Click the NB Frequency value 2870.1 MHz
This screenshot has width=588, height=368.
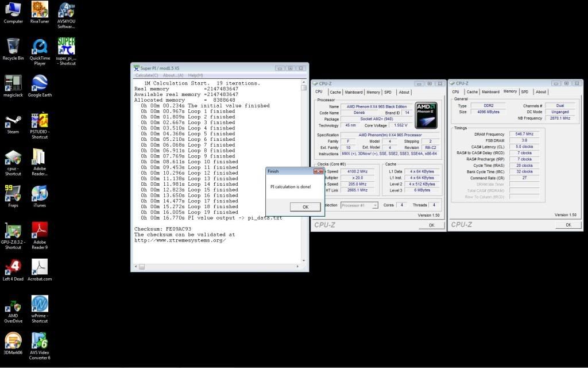pos(560,118)
